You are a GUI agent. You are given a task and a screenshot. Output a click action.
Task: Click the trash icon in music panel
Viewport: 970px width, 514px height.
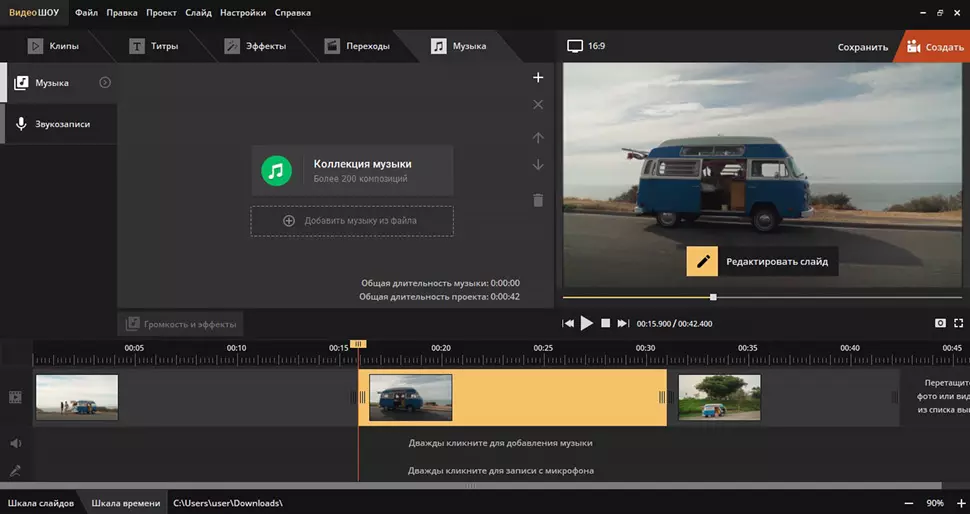(538, 200)
